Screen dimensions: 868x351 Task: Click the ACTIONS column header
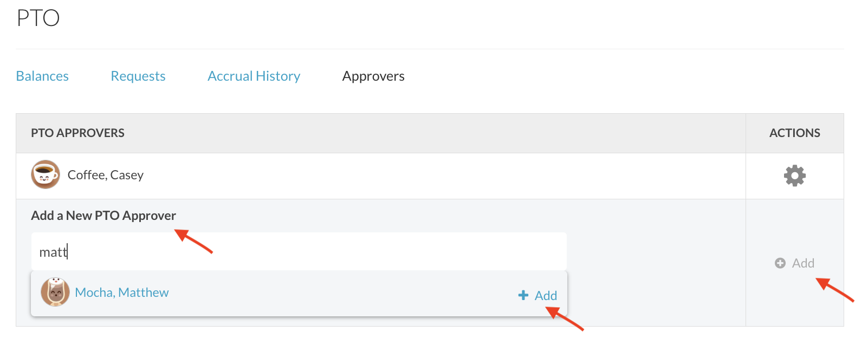(x=794, y=133)
